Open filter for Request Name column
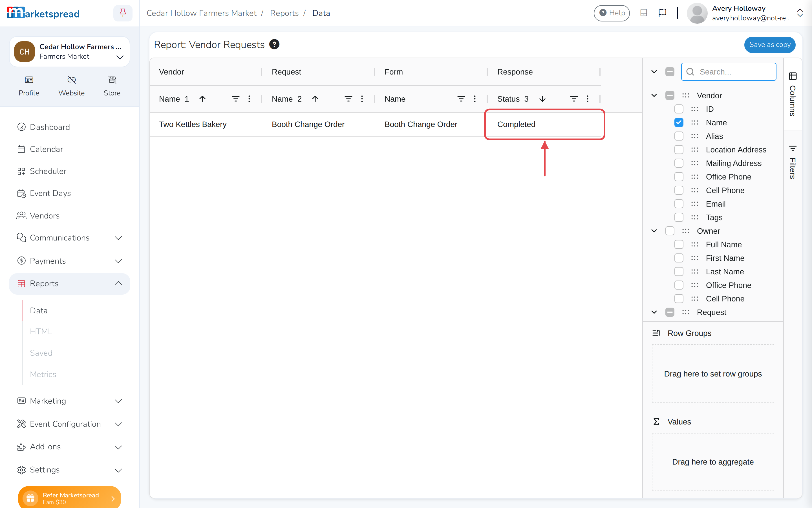Viewport: 812px width, 508px height. [x=348, y=99]
